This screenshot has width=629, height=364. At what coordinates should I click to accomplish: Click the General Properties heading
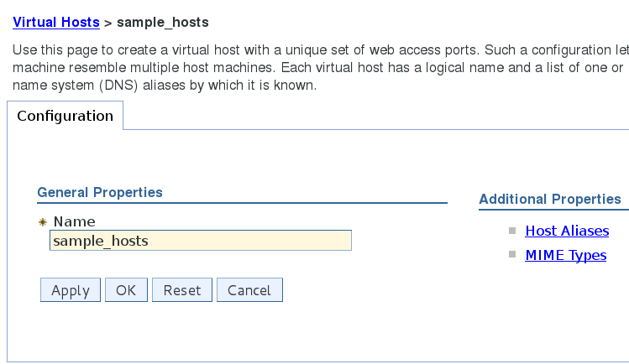click(100, 192)
